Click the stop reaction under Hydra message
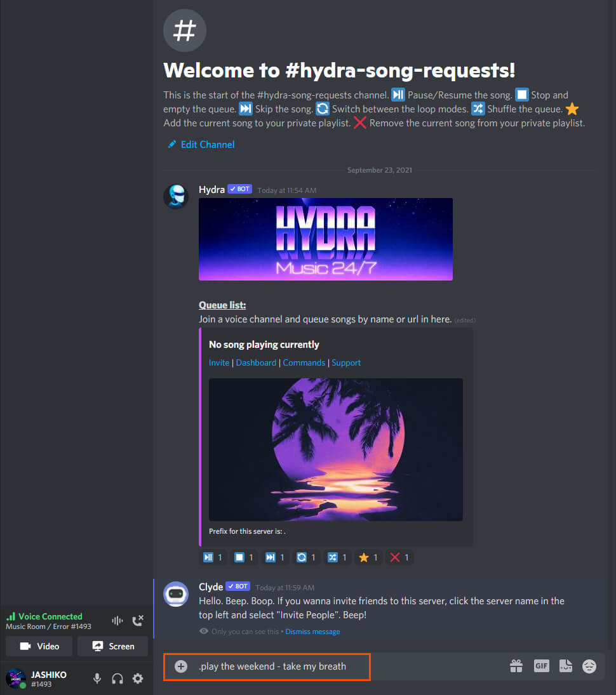The height and width of the screenshot is (695, 616). [x=244, y=558]
